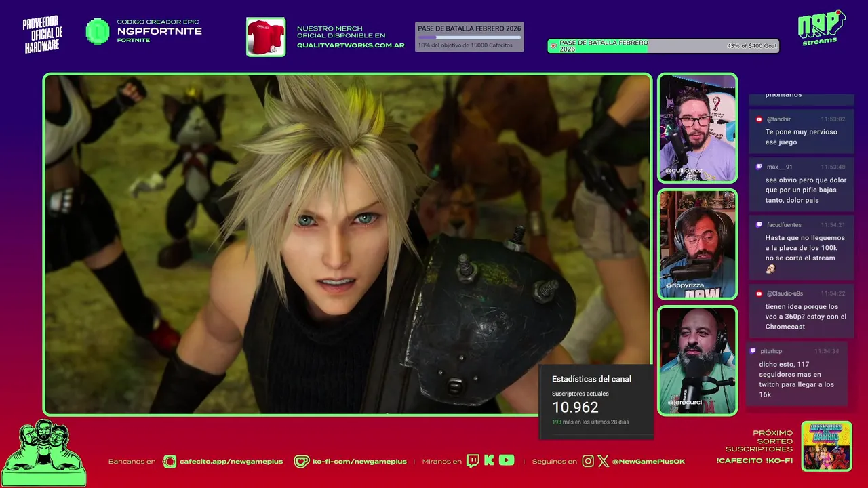Click the Suscriptores actuales label
The height and width of the screenshot is (488, 868).
(x=580, y=394)
